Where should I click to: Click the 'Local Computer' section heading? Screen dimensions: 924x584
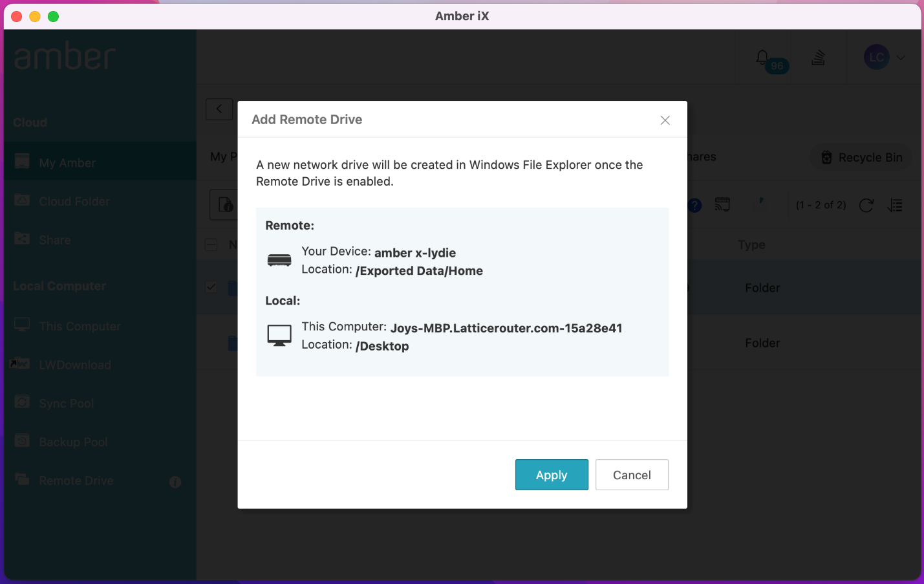tap(59, 286)
